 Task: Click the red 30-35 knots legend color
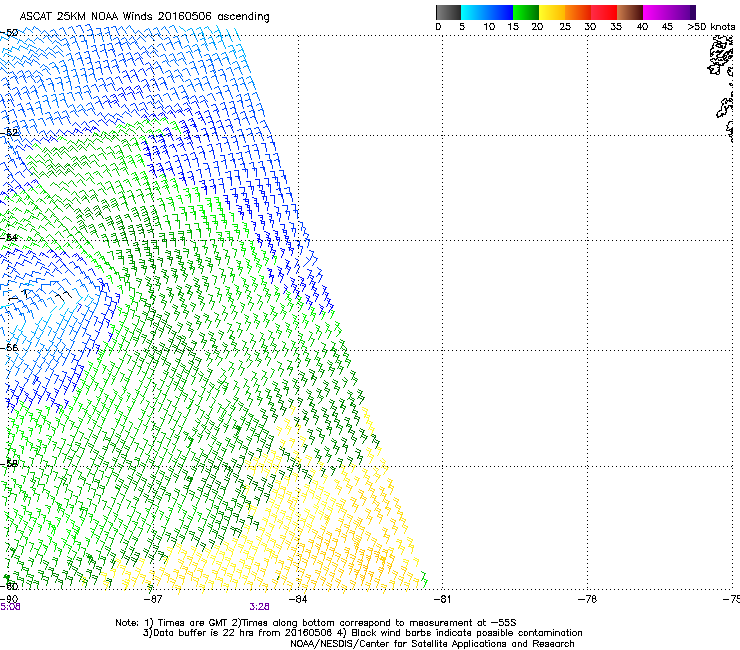604,12
